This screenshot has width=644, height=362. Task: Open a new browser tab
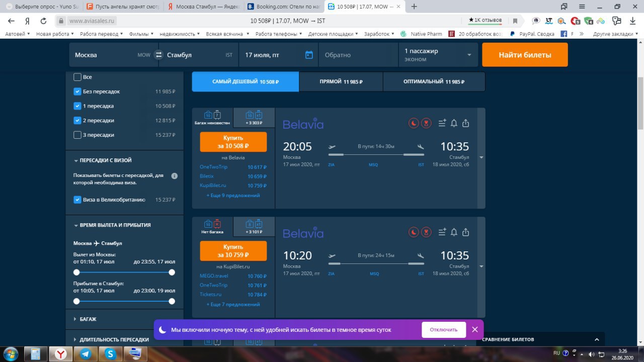[414, 7]
